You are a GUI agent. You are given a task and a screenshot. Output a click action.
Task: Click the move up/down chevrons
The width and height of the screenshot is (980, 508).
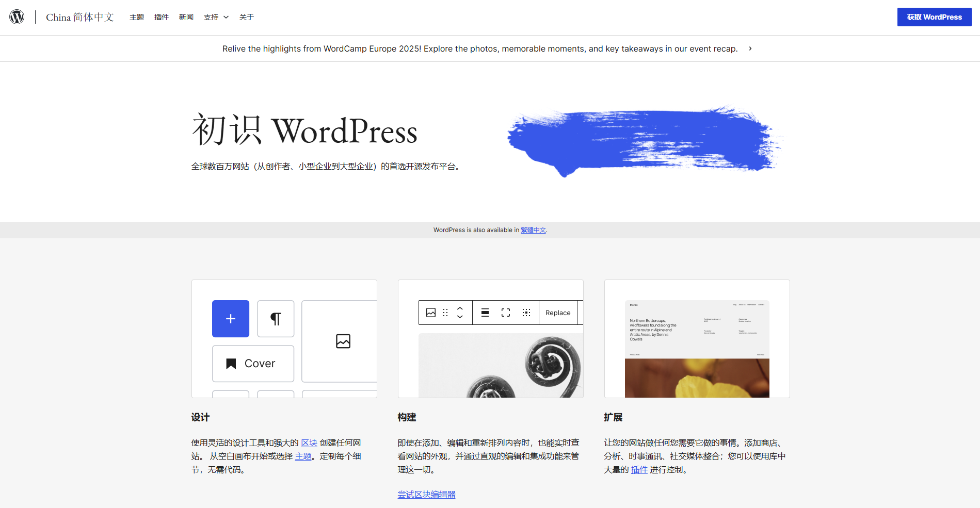(x=460, y=313)
